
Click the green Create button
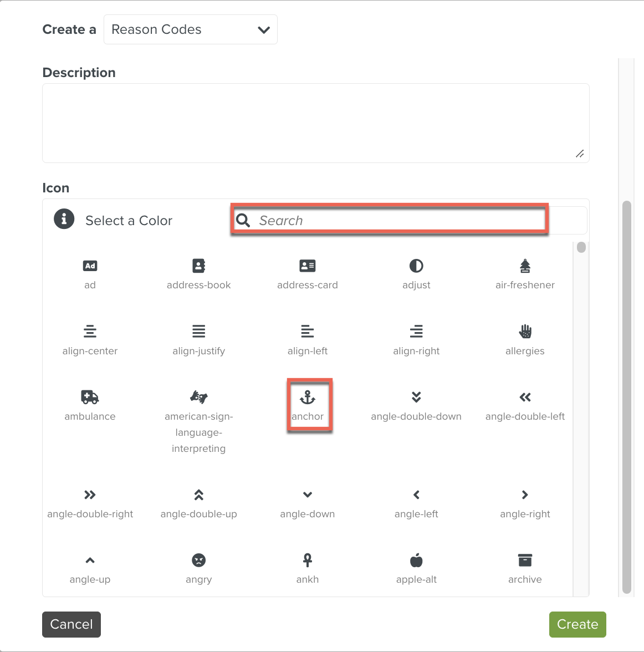pyautogui.click(x=577, y=624)
